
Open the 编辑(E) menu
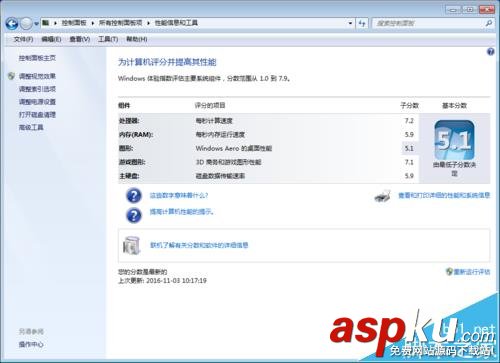click(51, 39)
